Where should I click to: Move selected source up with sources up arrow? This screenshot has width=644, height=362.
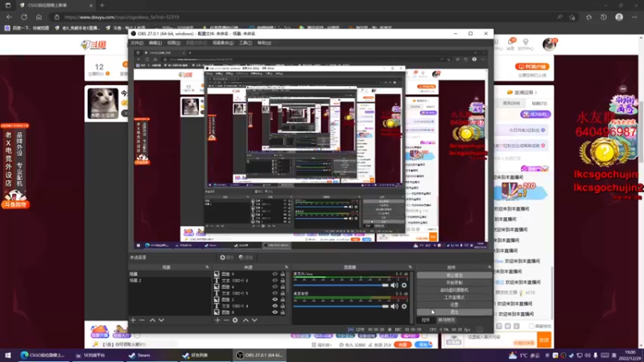pos(246,320)
